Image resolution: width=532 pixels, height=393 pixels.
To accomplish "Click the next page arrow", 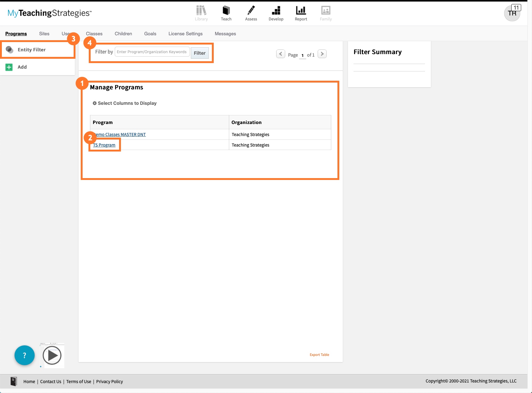I will pos(322,54).
